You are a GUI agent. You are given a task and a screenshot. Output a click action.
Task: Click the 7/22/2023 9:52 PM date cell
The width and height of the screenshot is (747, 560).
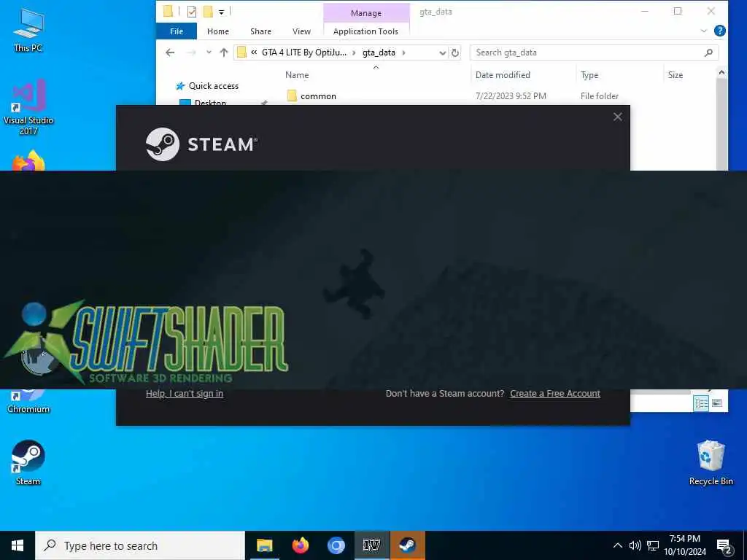click(511, 96)
